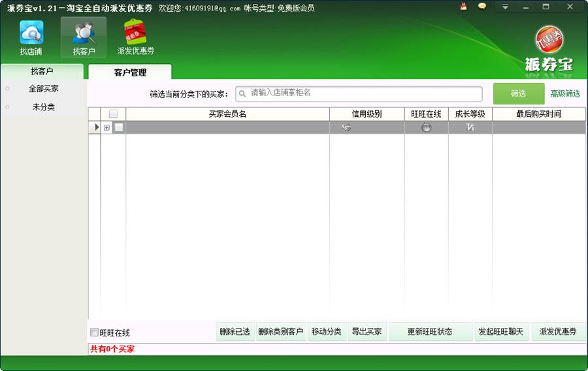Viewport: 588px width, 371px height.
Task: Click the row pointer arrow at grid left
Action: (x=97, y=127)
